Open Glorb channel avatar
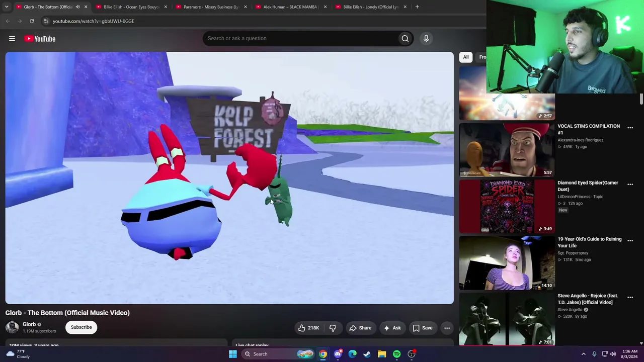 (12, 327)
